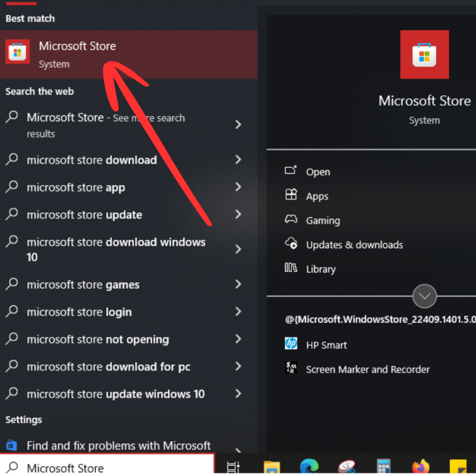Screen dimensions: 476x476
Task: Expand the Microsoft Store see more results chevron
Action: [x=238, y=125]
